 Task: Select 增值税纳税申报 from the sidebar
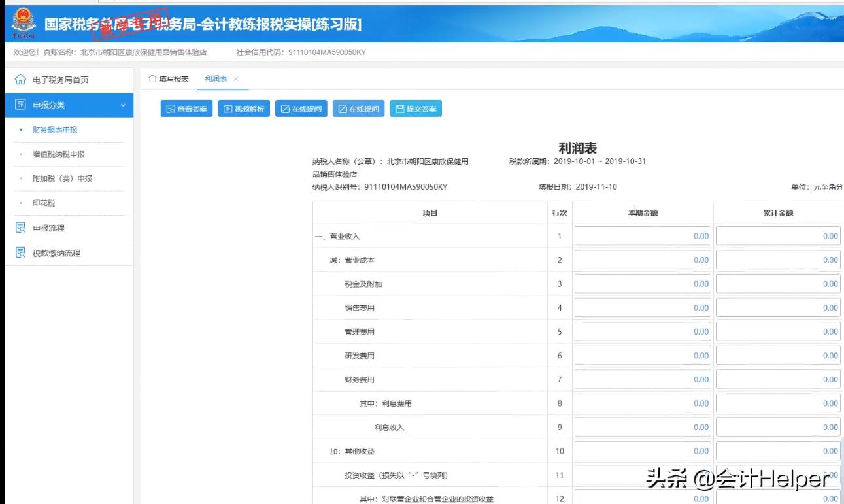pos(59,154)
